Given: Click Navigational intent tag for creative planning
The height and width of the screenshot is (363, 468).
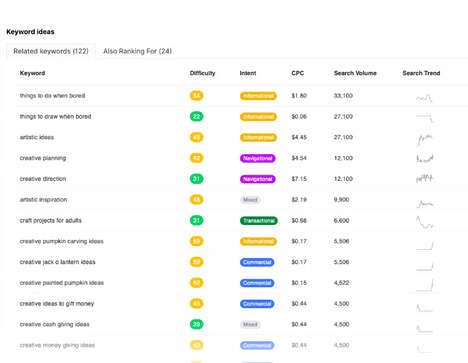Looking at the screenshot, I should [x=258, y=158].
